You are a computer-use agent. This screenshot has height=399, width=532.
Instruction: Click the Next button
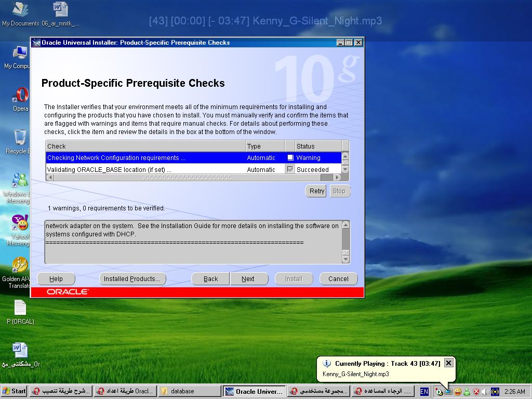click(x=248, y=279)
